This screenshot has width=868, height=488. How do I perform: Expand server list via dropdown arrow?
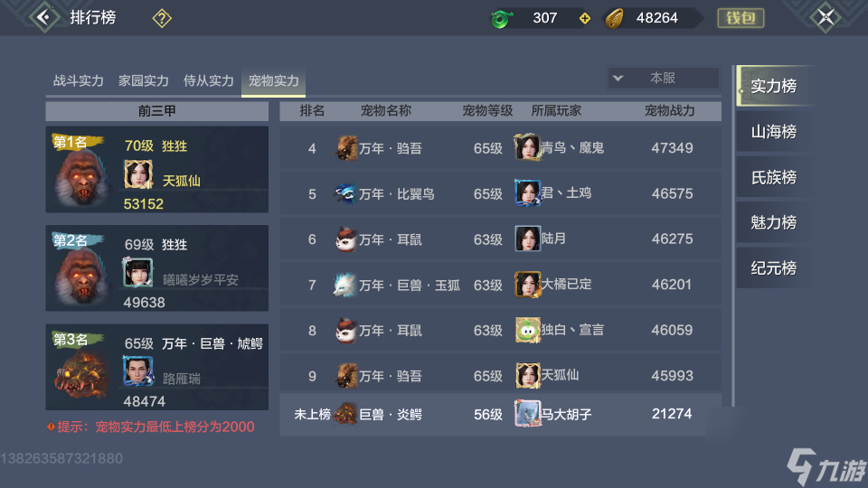point(618,78)
